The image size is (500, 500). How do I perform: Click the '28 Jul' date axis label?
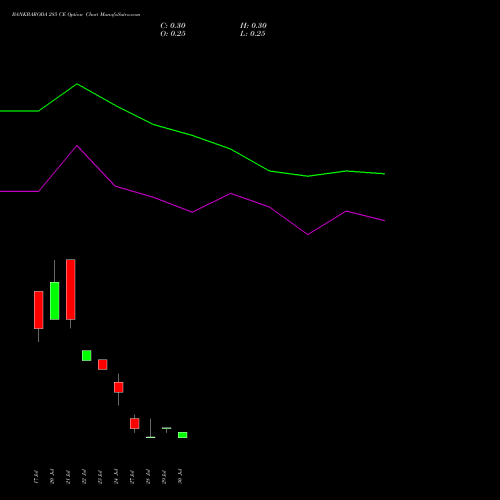point(148,477)
